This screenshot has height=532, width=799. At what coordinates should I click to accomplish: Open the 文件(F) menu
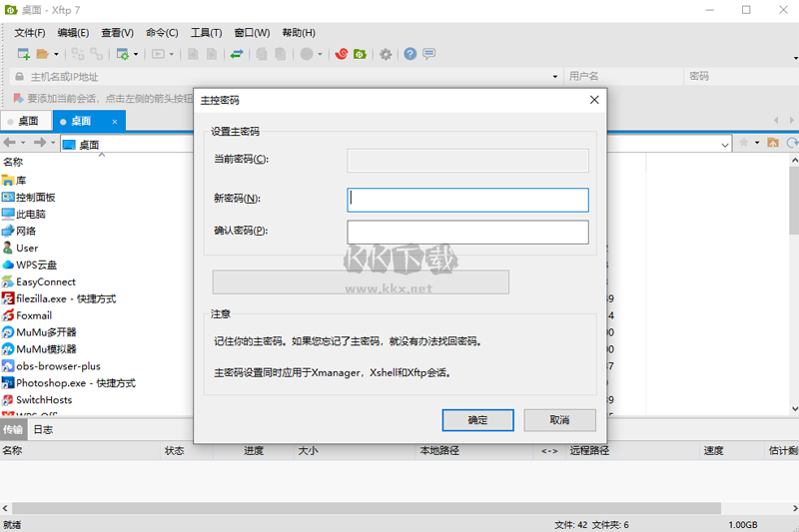[30, 33]
